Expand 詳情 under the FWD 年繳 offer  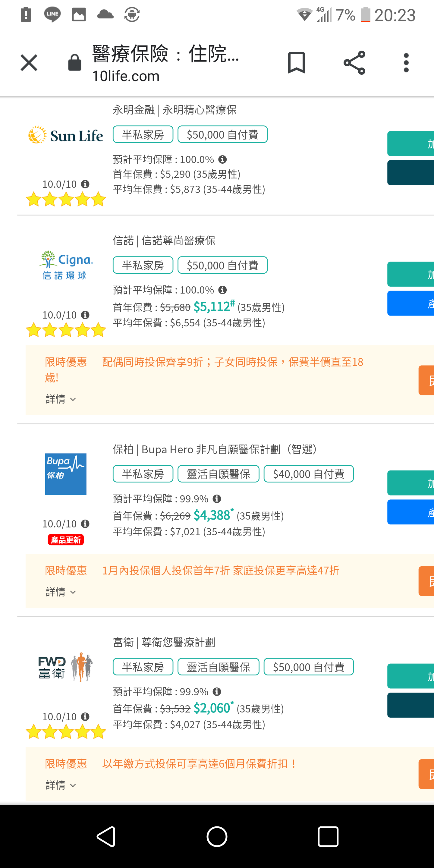(61, 785)
